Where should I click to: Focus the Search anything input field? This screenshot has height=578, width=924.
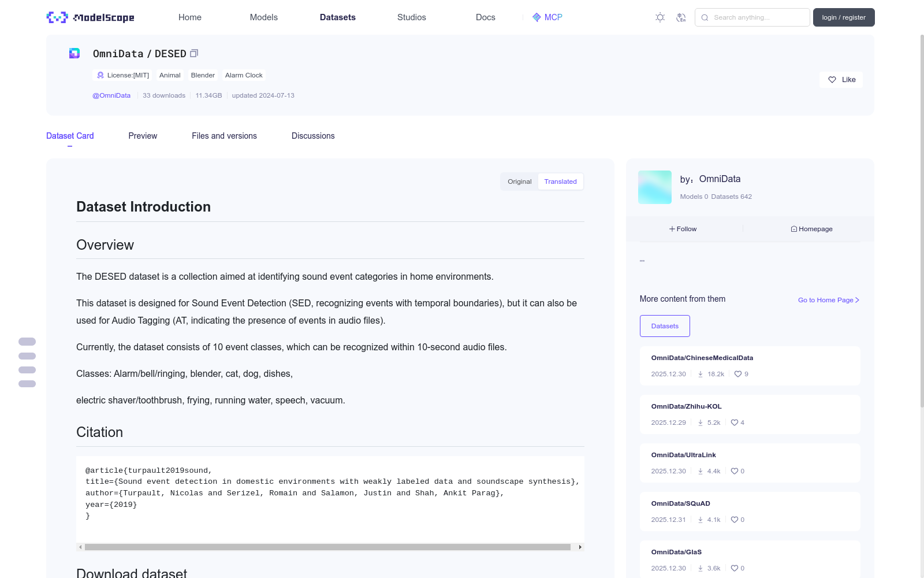click(x=752, y=17)
